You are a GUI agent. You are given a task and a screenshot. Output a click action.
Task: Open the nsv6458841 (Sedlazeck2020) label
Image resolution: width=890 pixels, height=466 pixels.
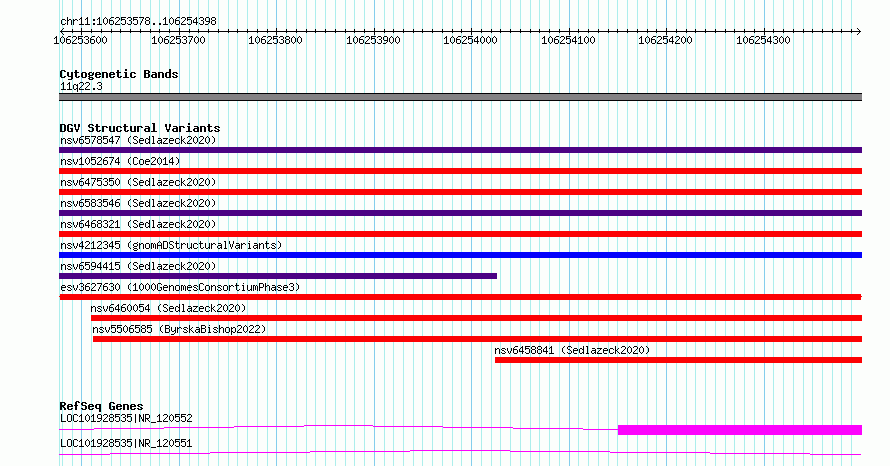pos(572,350)
